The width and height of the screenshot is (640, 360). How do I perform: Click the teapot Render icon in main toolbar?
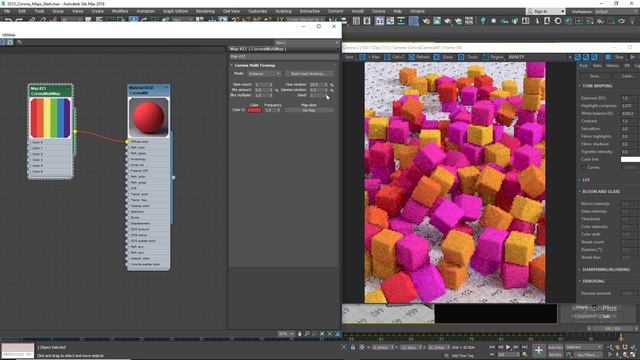point(448,21)
